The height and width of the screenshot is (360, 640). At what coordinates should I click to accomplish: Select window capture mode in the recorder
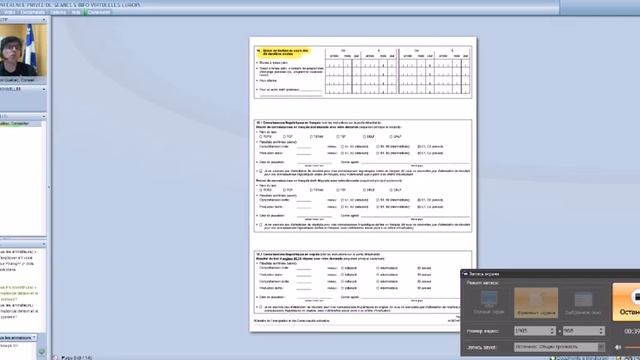click(x=583, y=302)
